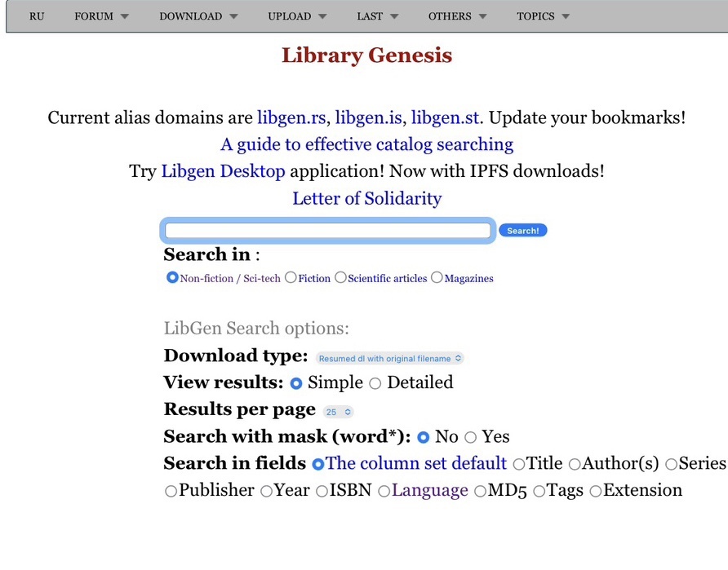Switch to the RU language link
This screenshot has height=570, width=728.
(37, 16)
